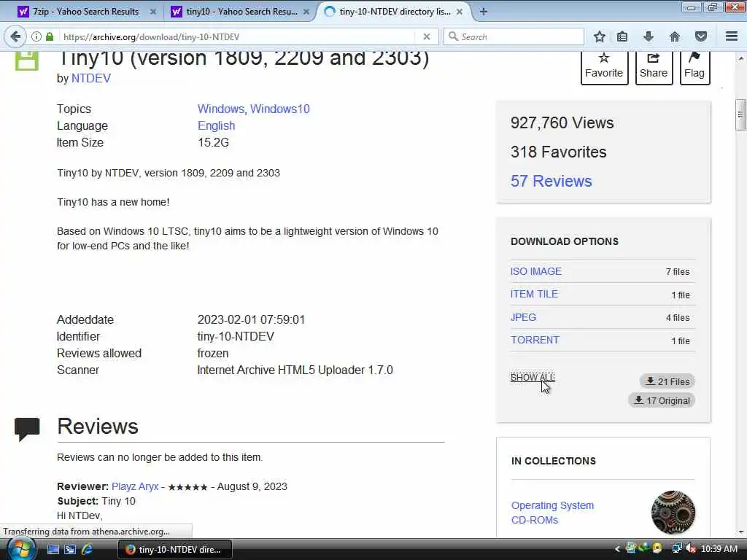Favorite this archive item
The image size is (747, 560).
click(x=604, y=66)
